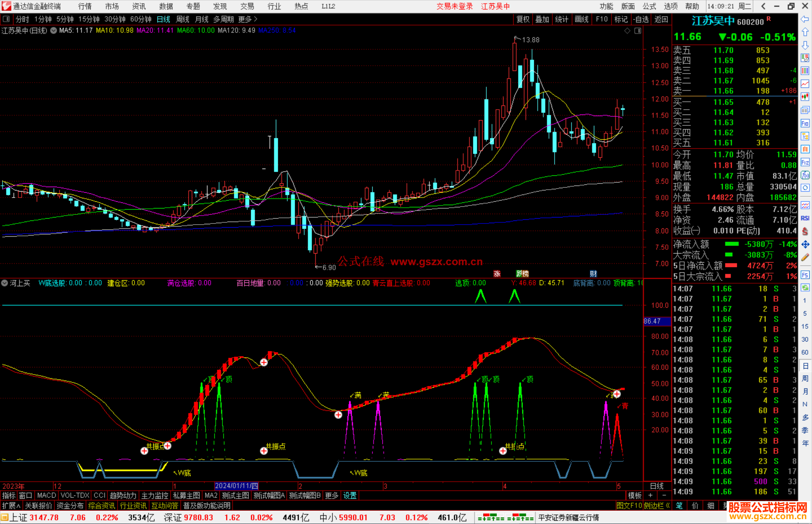Toggle the 河上买 indicator settings circle
The height and width of the screenshot is (524, 812).
coord(5,283)
